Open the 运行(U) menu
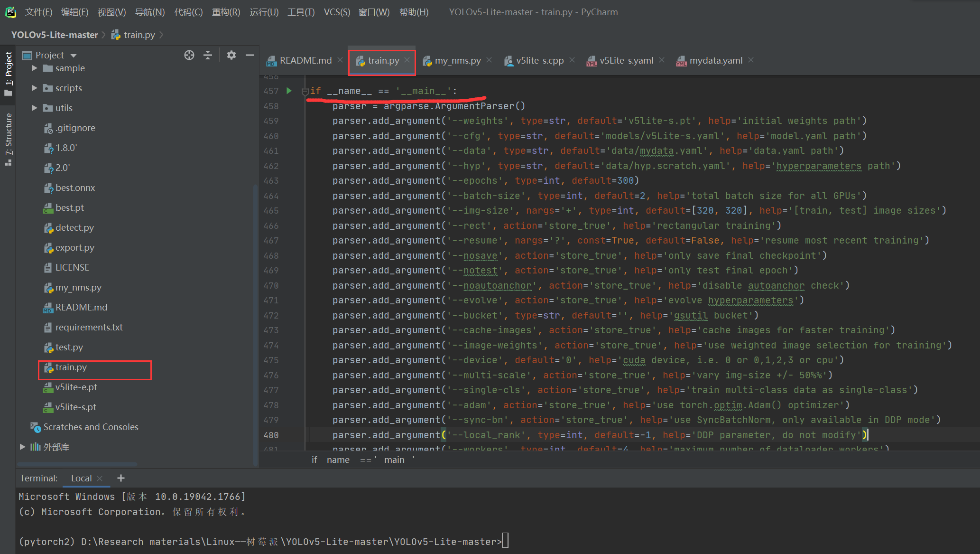This screenshot has width=980, height=554. pyautogui.click(x=264, y=12)
